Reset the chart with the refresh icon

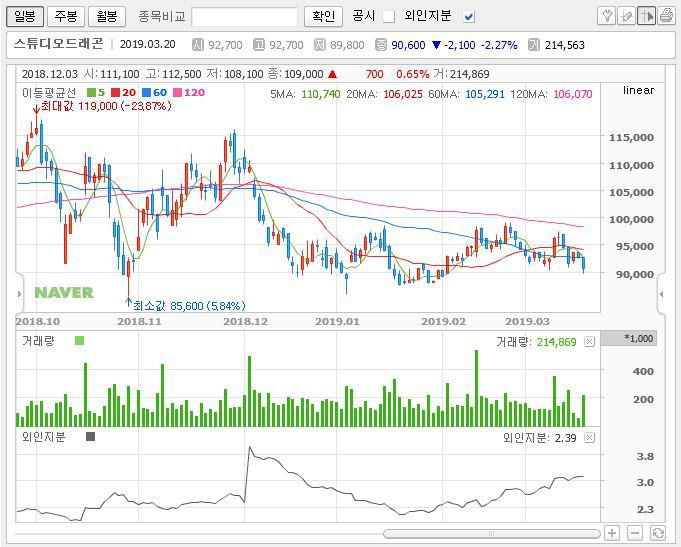pos(658,533)
